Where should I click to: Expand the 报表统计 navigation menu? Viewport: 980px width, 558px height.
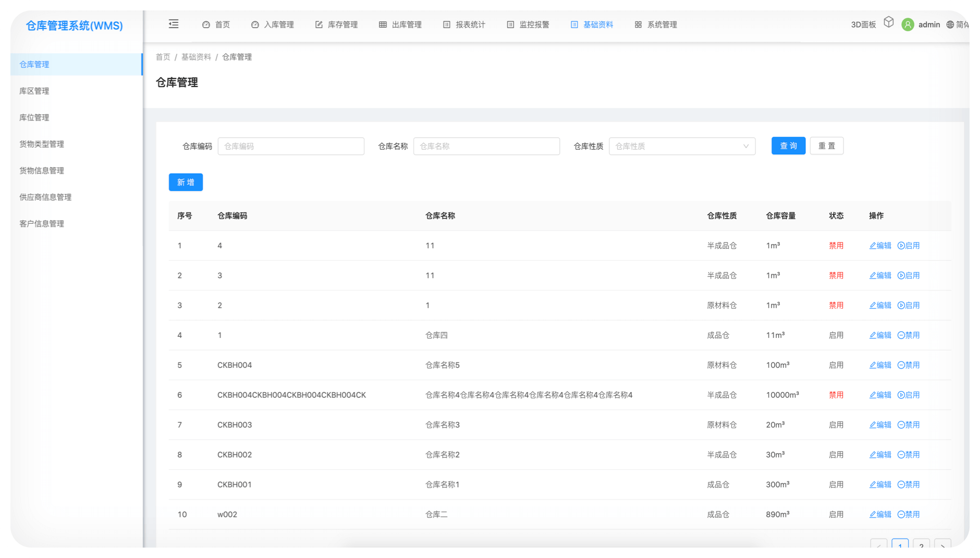[464, 25]
